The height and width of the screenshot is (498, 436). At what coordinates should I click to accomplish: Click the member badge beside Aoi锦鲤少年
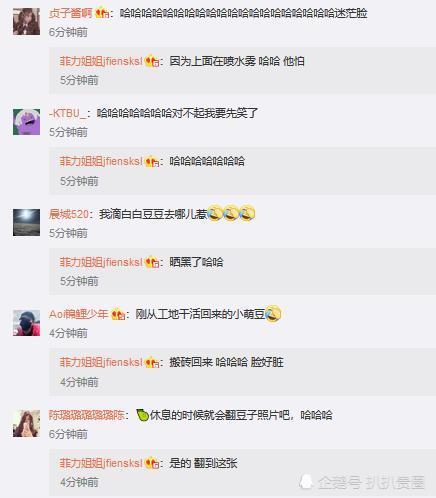(118, 314)
